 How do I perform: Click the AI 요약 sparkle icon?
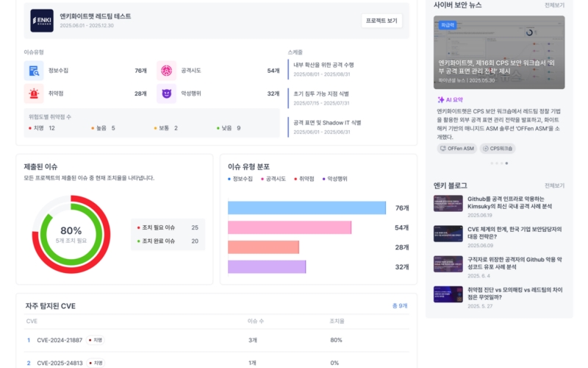coord(441,100)
